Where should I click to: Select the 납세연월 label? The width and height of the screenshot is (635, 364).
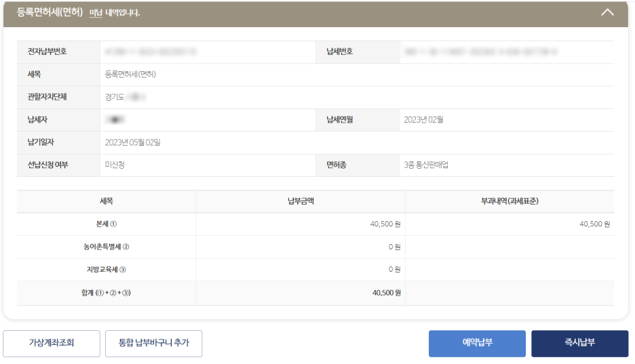coord(339,120)
